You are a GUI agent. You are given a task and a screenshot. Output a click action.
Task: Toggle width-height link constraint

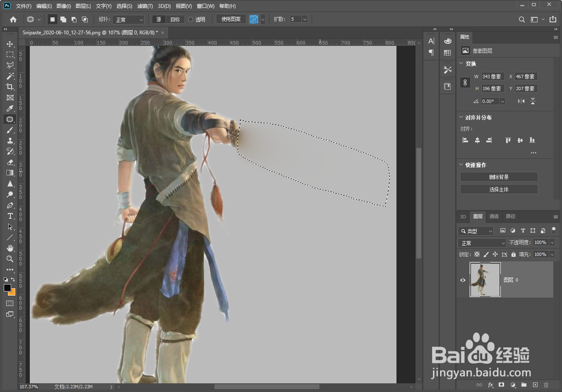[465, 82]
